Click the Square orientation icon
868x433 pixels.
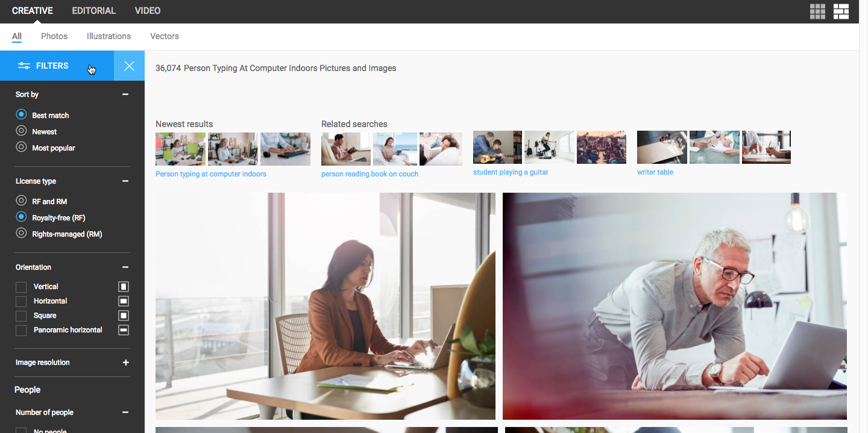124,316
